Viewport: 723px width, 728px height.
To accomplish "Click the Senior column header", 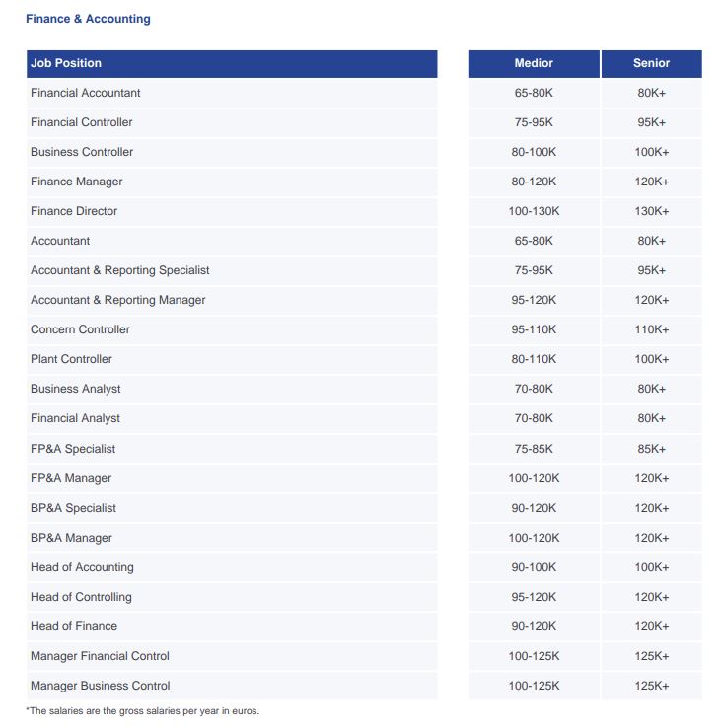I will pos(652,63).
